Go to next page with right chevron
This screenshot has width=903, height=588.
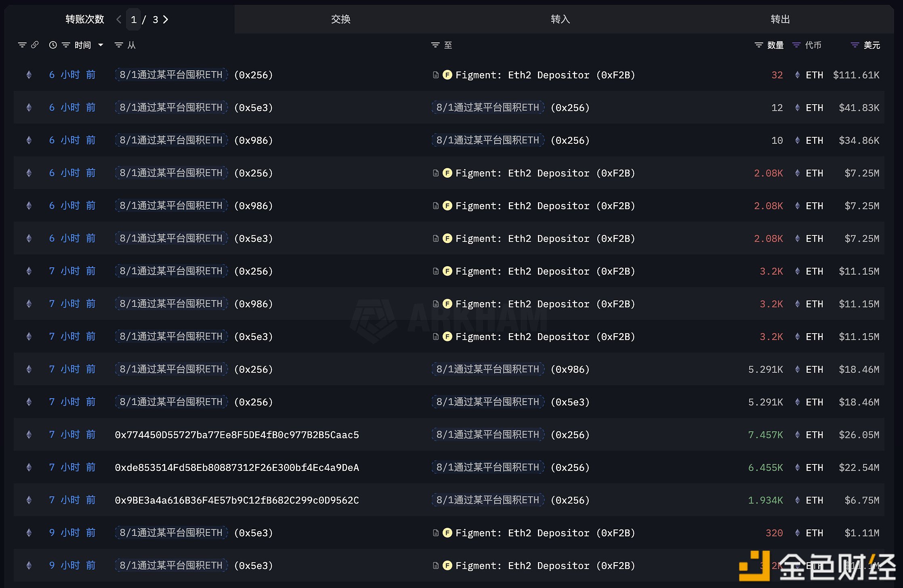166,19
